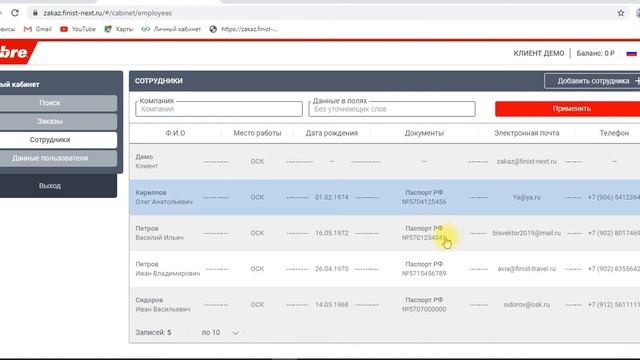The height and width of the screenshot is (360, 640).
Task: Sort by the Ф.И.О column header
Action: (175, 133)
